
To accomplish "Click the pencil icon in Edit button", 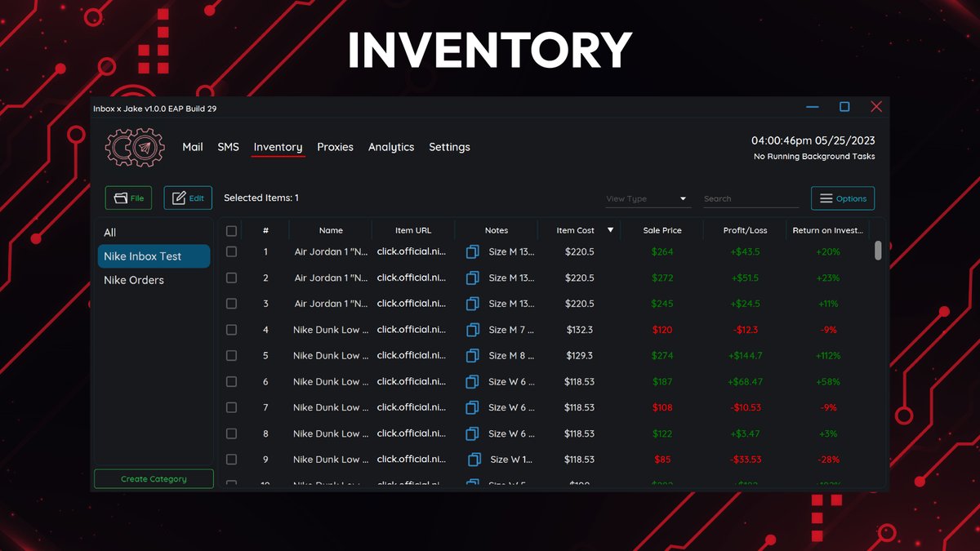I will [179, 198].
